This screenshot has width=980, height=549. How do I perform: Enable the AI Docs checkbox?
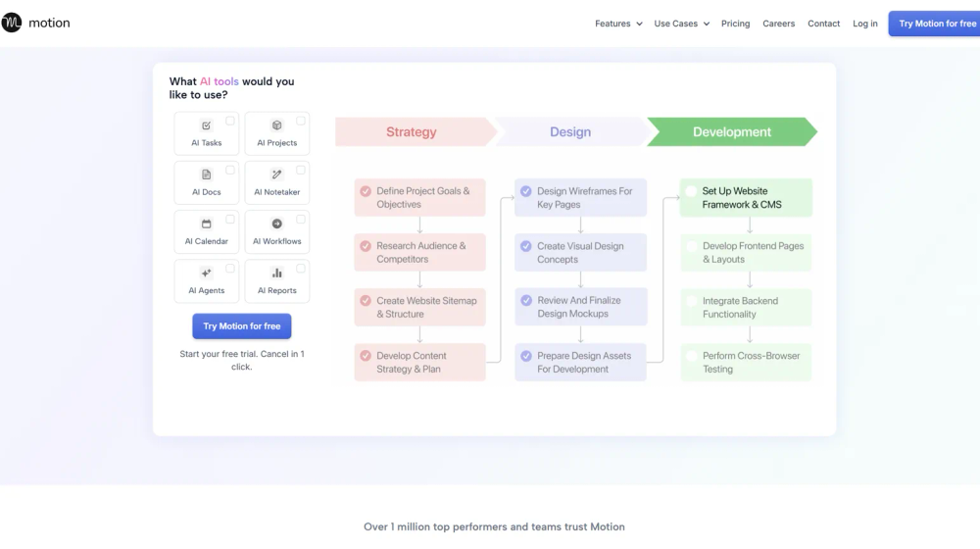230,170
